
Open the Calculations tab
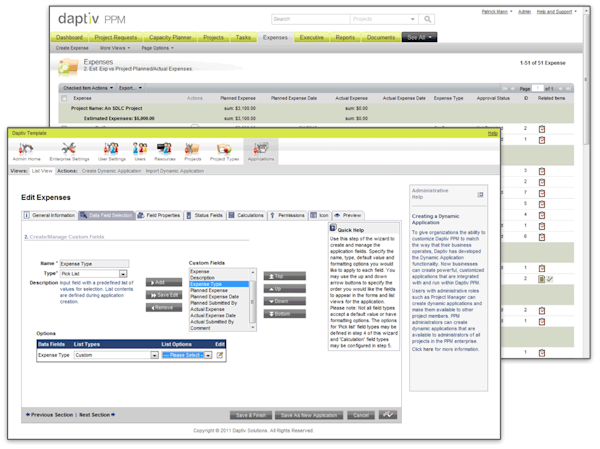pyautogui.click(x=246, y=216)
